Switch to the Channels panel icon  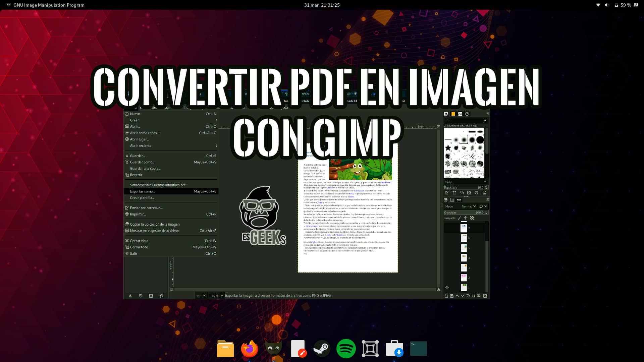(x=452, y=199)
